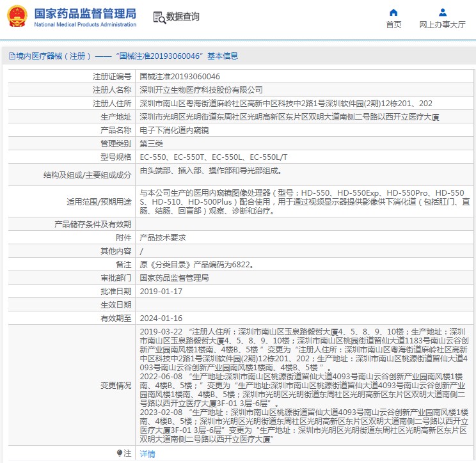
Task: Select expiry date 2024-01-16
Action: tap(161, 318)
